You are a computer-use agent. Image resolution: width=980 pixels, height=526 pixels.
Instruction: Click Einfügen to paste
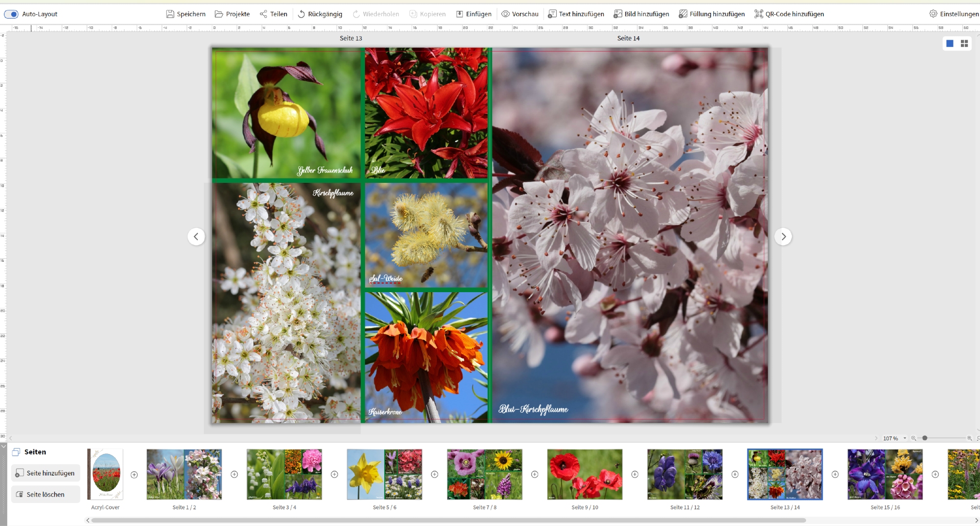coord(474,14)
